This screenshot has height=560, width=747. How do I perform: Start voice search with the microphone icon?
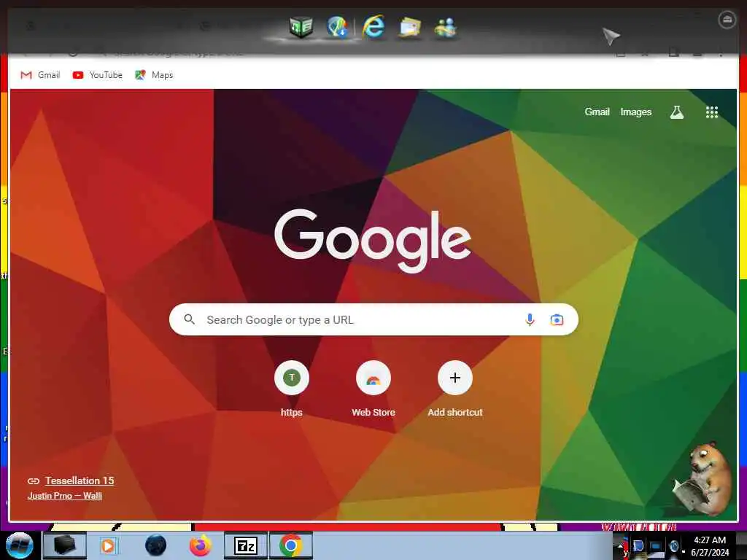pyautogui.click(x=530, y=319)
